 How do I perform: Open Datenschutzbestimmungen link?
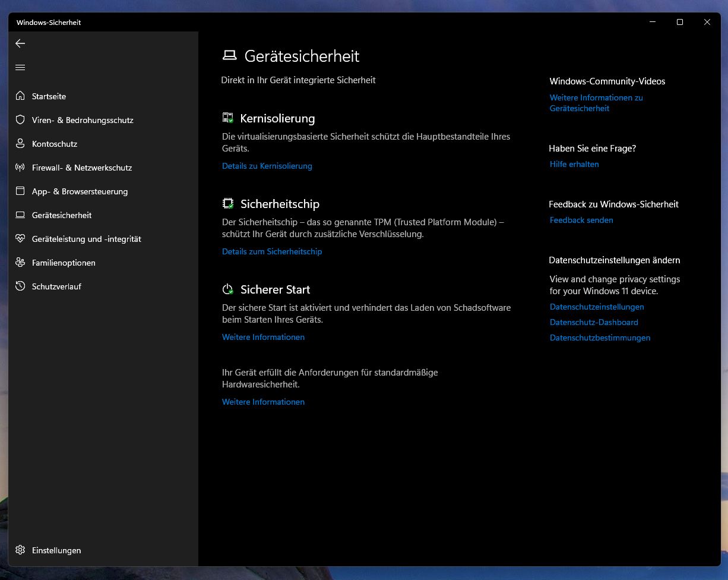tap(600, 338)
